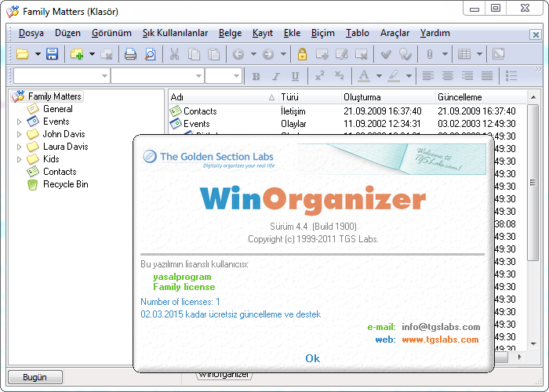The height and width of the screenshot is (392, 549).
Task: Toggle bold formatting
Action: click(256, 76)
